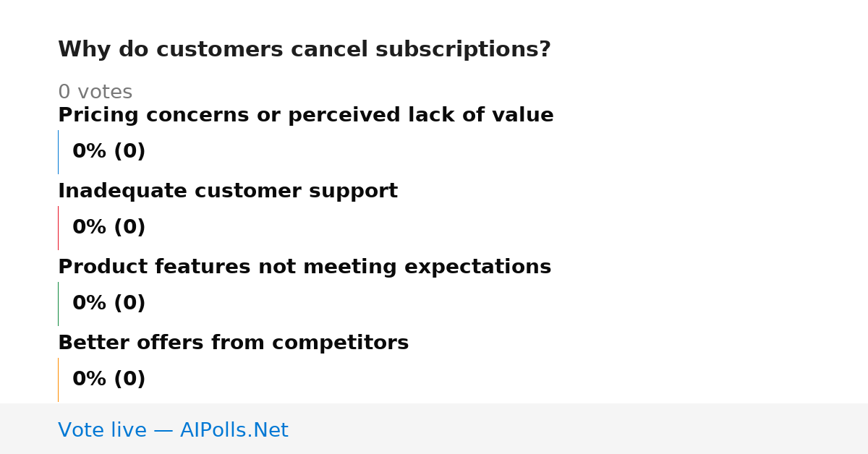This screenshot has width=868, height=454.
Task: Choose option Better offers from competitors
Action: (233, 343)
